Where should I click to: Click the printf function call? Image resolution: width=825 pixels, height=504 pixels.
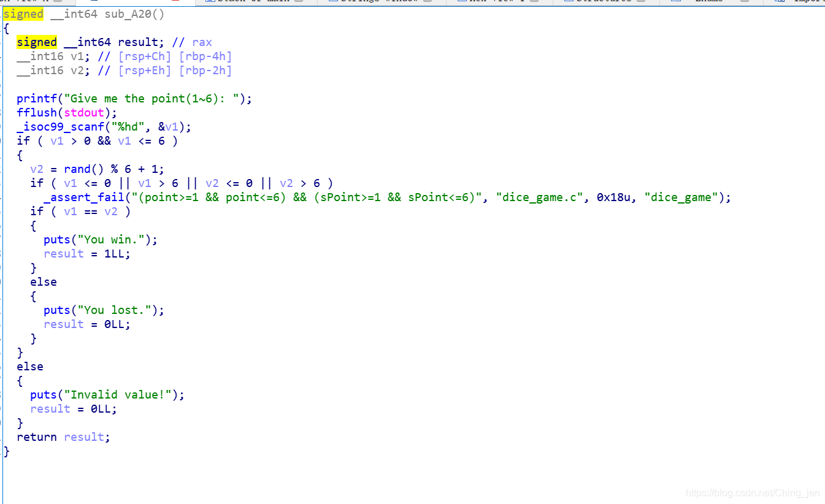tap(37, 99)
